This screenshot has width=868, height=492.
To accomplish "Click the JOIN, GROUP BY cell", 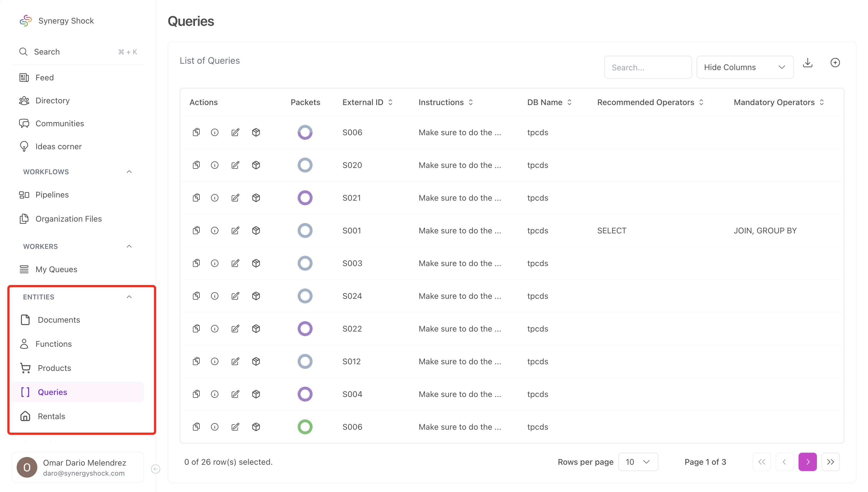I will (765, 230).
